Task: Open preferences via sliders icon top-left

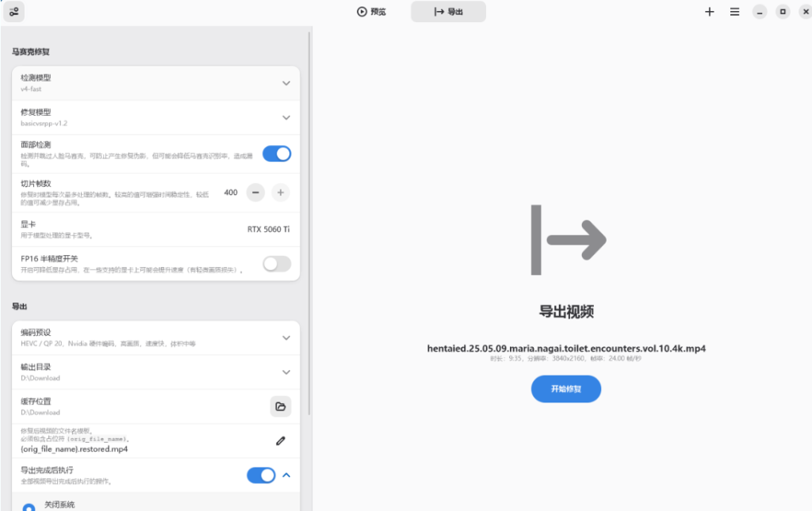Action: [13, 11]
